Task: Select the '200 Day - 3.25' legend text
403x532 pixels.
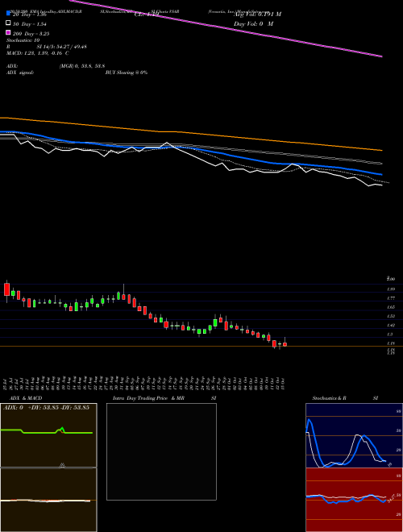Action: tap(31, 34)
